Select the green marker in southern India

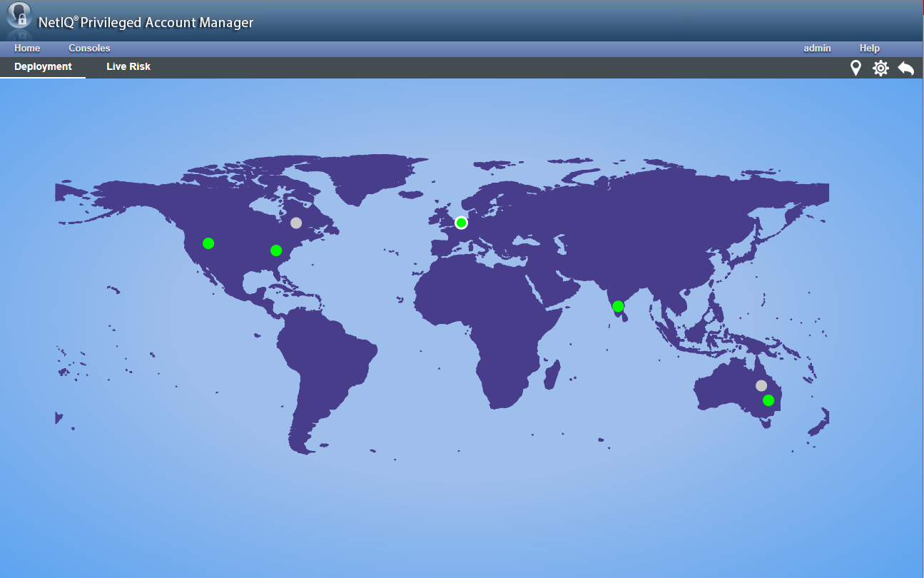[618, 307]
